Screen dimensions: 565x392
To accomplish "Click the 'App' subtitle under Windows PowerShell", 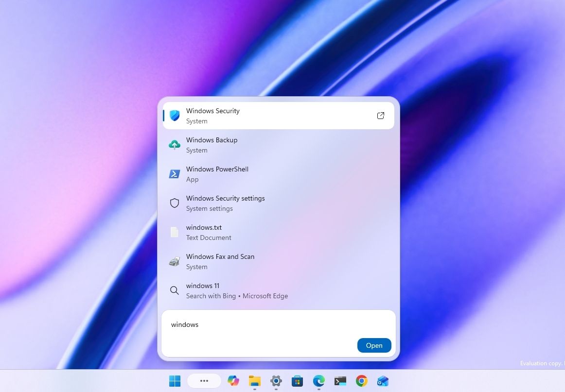I will (192, 179).
